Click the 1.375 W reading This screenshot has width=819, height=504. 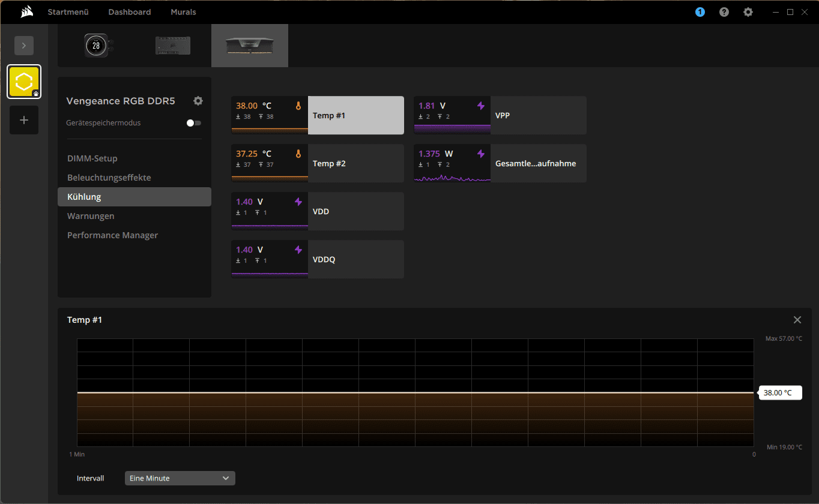[436, 154]
